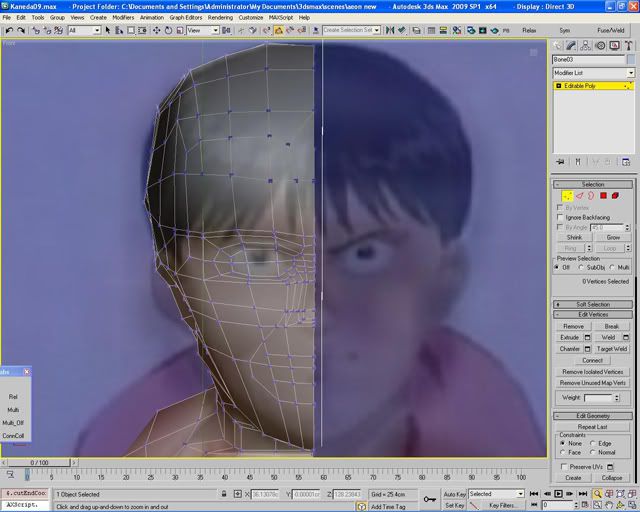This screenshot has width=640, height=512.
Task: Select Polygon sub-object level icon
Action: (603, 196)
